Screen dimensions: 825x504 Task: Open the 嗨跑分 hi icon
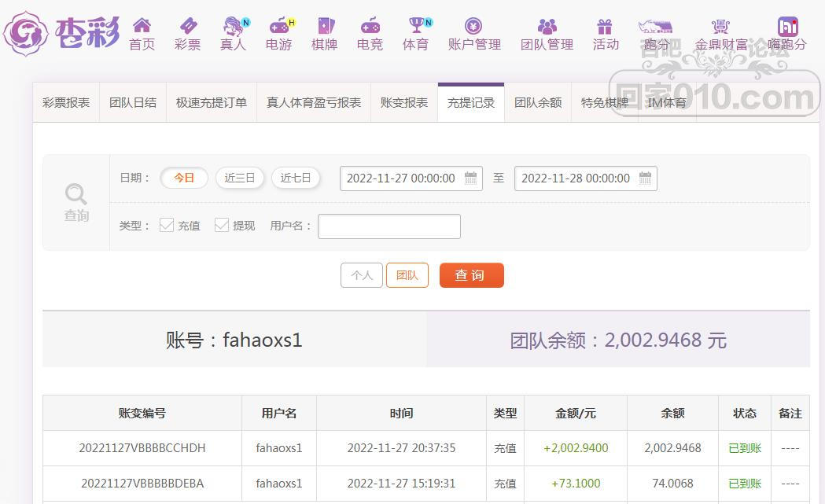[788, 26]
